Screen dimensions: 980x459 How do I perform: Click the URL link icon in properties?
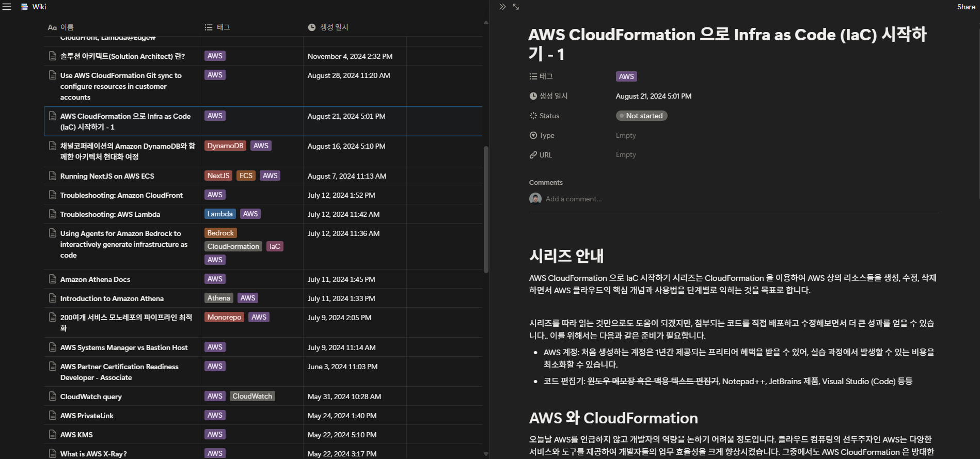pos(533,155)
